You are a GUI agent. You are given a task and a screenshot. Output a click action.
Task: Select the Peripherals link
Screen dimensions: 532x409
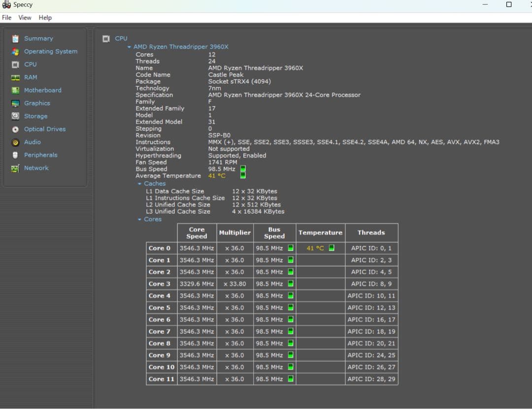pos(41,156)
